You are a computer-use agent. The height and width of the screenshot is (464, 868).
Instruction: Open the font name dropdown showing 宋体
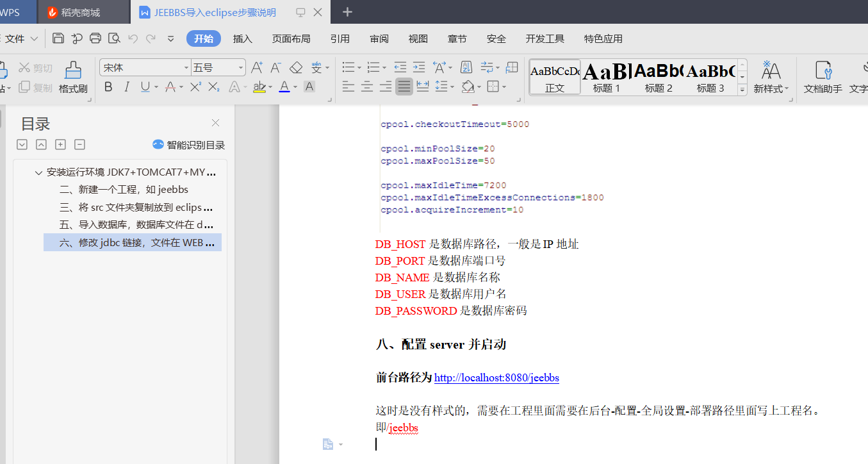[145, 67]
